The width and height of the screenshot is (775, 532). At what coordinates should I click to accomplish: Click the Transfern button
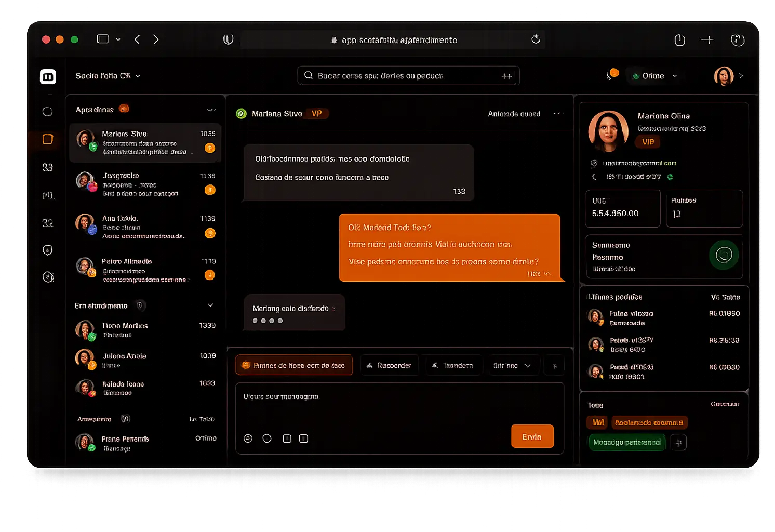453,366
